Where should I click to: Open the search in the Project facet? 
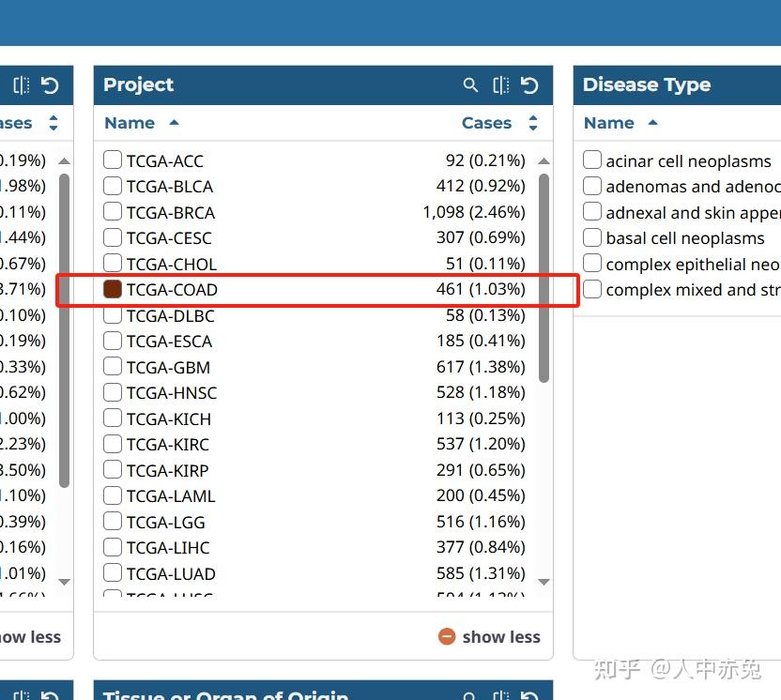(470, 84)
